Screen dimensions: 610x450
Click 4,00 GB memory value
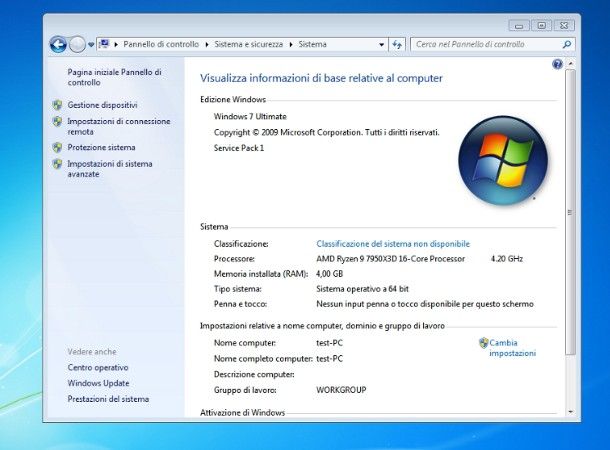click(x=330, y=274)
